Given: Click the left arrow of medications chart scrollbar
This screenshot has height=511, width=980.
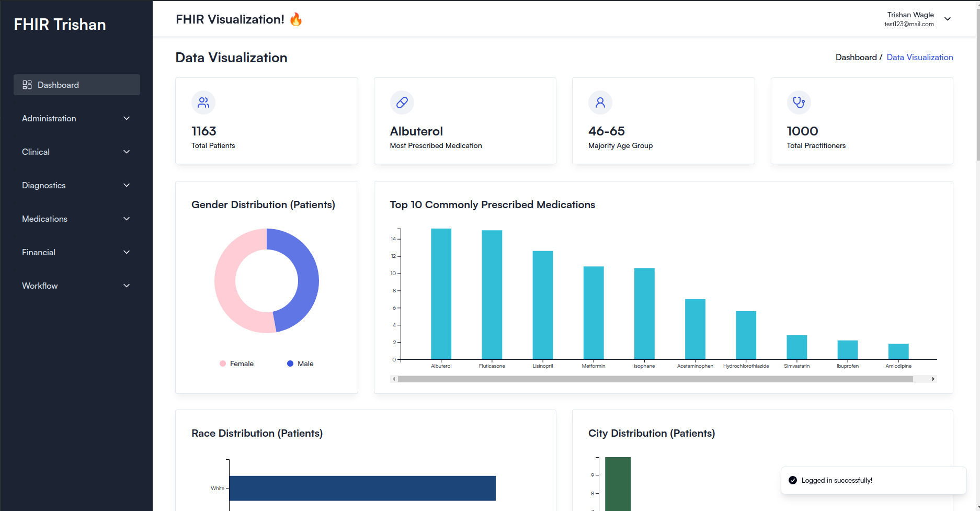Looking at the screenshot, I should point(394,379).
